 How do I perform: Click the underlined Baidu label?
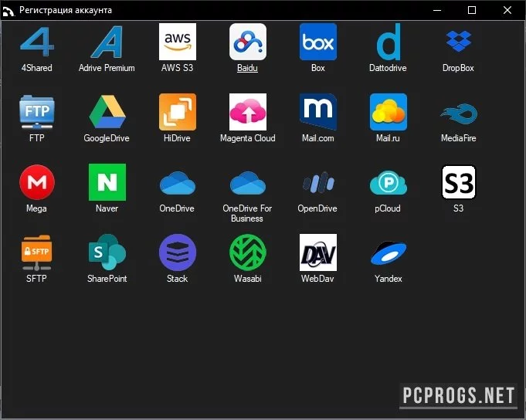pyautogui.click(x=248, y=68)
